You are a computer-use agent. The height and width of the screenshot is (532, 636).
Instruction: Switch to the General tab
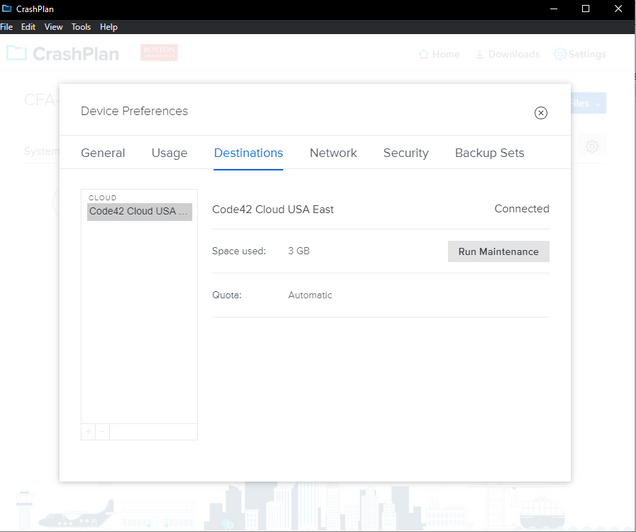pyautogui.click(x=103, y=153)
